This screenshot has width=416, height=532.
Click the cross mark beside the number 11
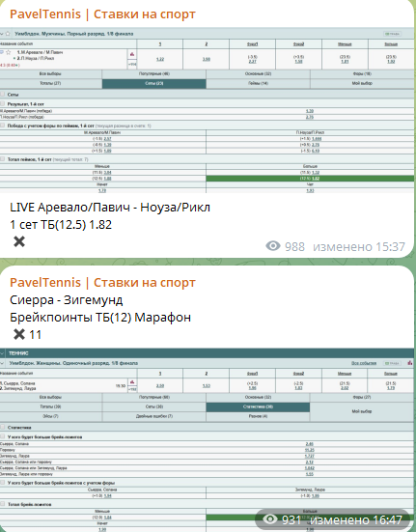coord(19,334)
